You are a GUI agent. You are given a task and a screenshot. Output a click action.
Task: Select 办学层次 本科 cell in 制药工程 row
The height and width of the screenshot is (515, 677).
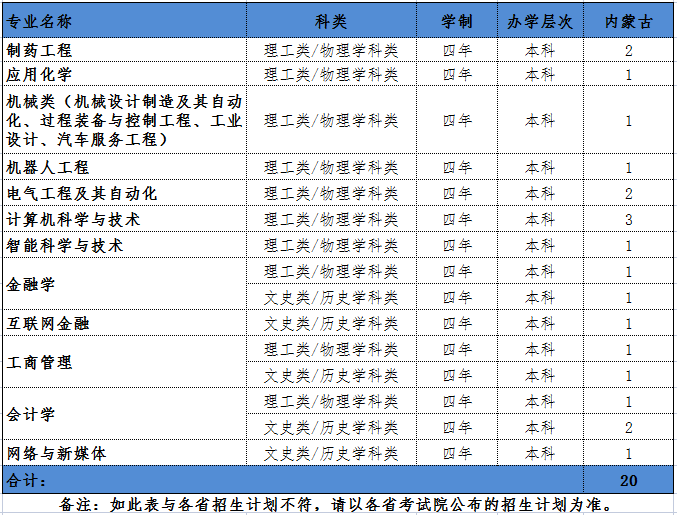[540, 50]
